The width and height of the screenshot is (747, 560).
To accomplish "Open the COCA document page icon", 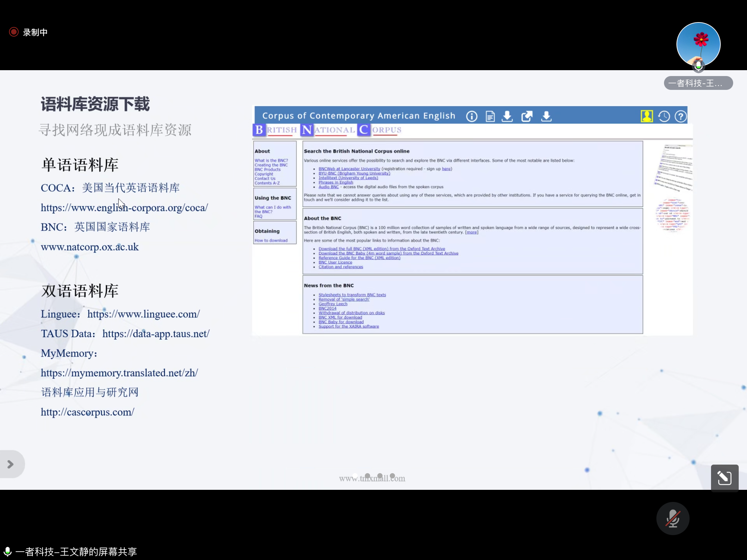I will (x=490, y=116).
